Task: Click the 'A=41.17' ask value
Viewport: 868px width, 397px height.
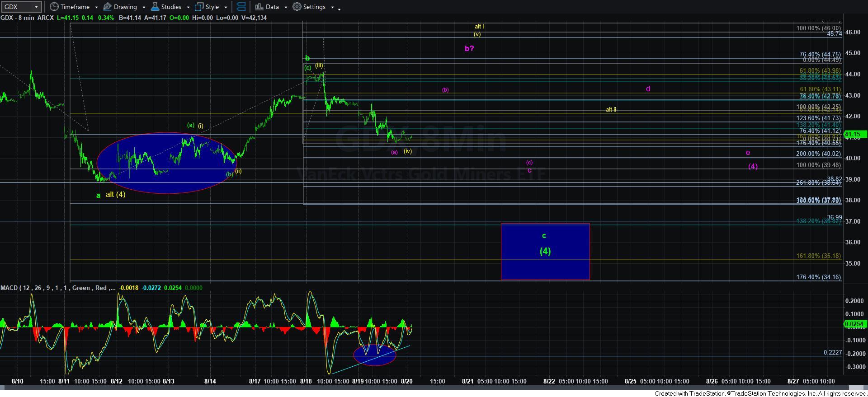Action: click(154, 18)
